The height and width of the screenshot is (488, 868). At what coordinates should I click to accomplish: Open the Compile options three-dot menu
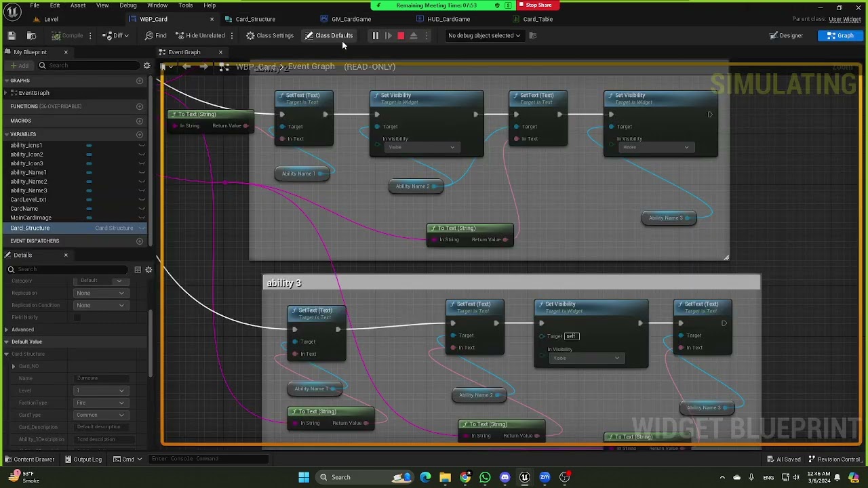[91, 35]
